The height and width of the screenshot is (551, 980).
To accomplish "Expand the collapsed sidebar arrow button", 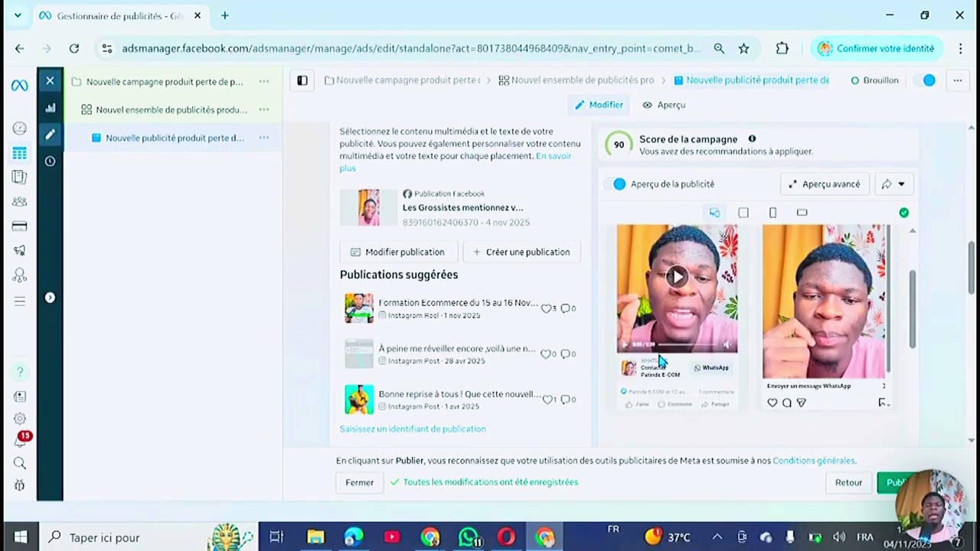I will (50, 298).
